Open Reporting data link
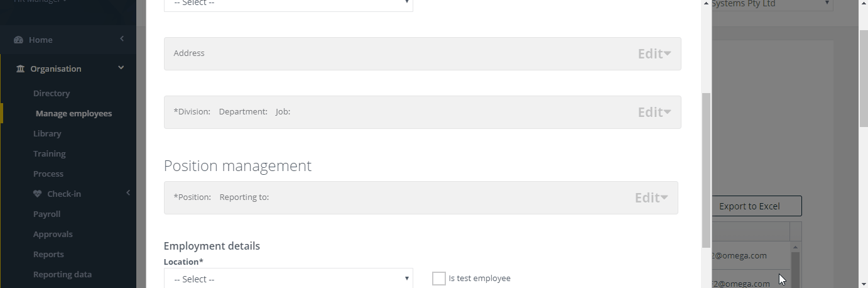Image resolution: width=868 pixels, height=288 pixels. pyautogui.click(x=62, y=274)
